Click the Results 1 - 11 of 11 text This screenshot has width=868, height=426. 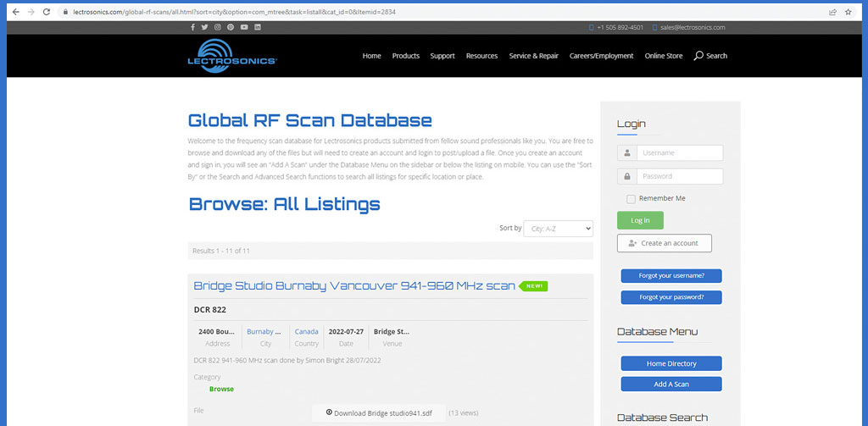click(x=221, y=251)
